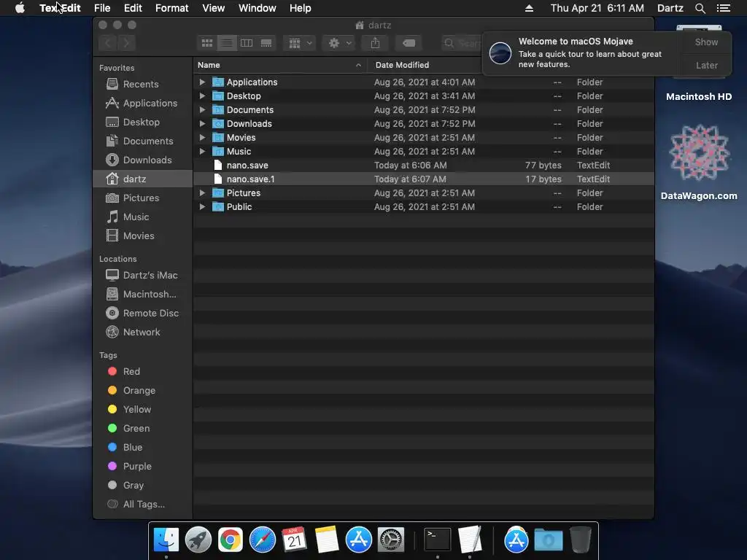The width and height of the screenshot is (747, 560).
Task: Expand the Public folder row
Action: pos(202,207)
